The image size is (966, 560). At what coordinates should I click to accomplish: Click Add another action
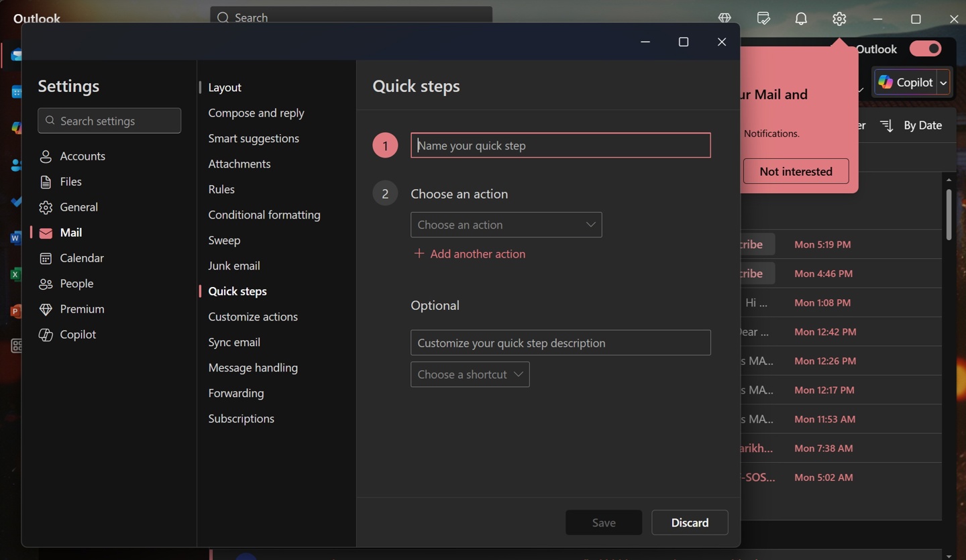click(x=470, y=254)
